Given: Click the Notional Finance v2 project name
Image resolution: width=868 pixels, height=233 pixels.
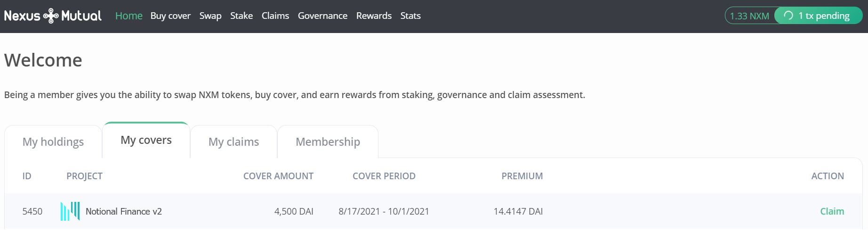Looking at the screenshot, I should [124, 211].
